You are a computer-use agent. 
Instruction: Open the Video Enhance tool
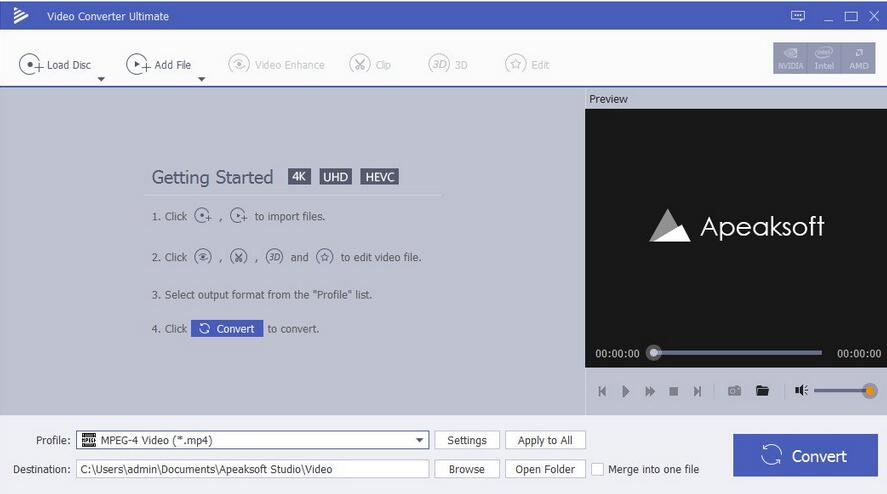277,65
